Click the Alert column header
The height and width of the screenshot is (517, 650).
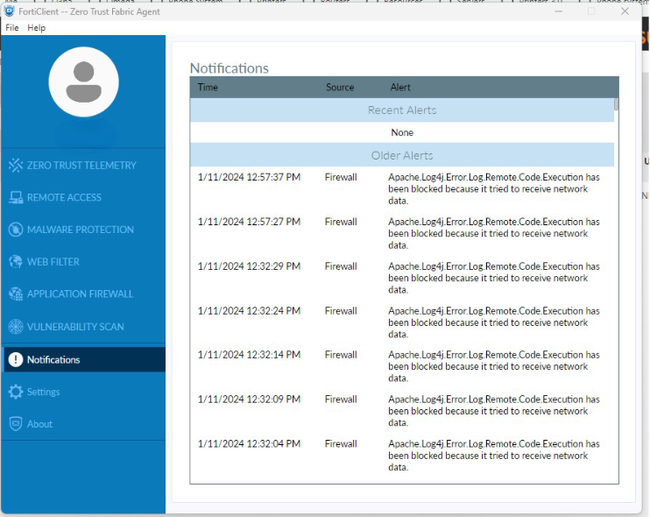tap(400, 87)
